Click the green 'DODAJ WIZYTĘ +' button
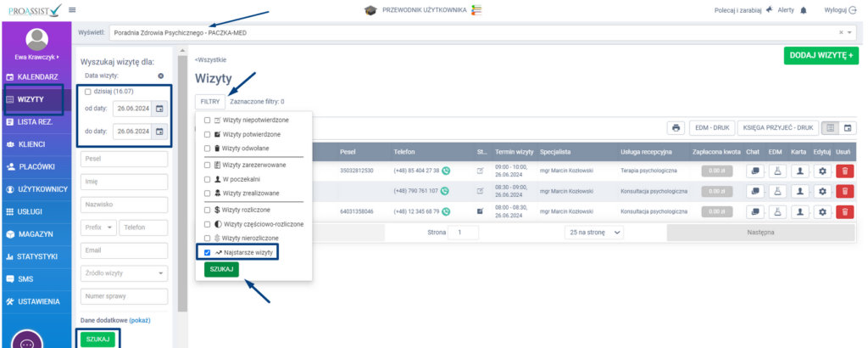The height and width of the screenshot is (348, 868). click(x=820, y=54)
